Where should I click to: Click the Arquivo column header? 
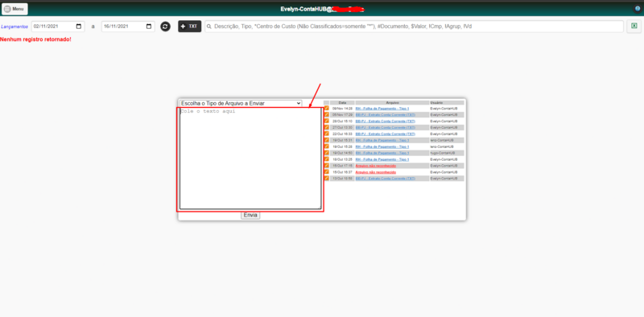click(392, 102)
